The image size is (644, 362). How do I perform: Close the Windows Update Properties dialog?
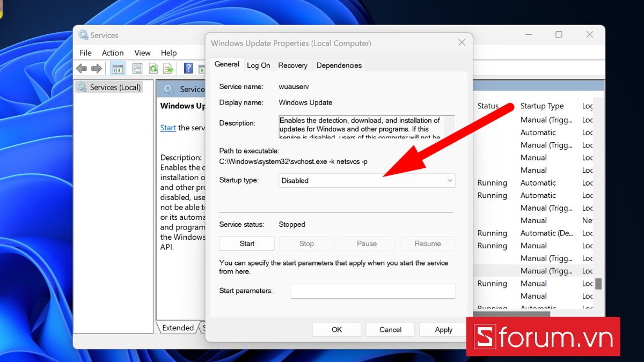[x=462, y=43]
